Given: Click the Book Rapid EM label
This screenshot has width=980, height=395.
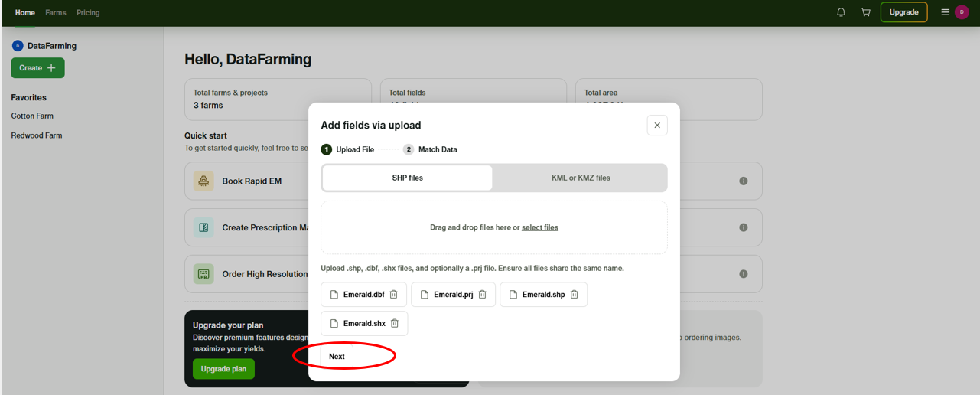Looking at the screenshot, I should point(252,181).
